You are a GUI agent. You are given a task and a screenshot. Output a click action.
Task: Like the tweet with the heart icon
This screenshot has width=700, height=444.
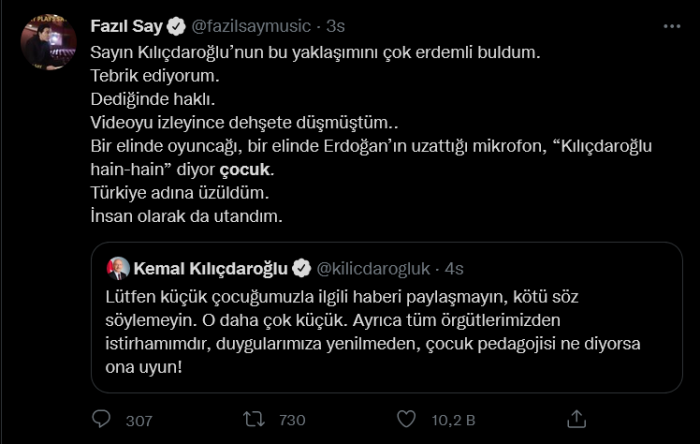[x=406, y=419]
